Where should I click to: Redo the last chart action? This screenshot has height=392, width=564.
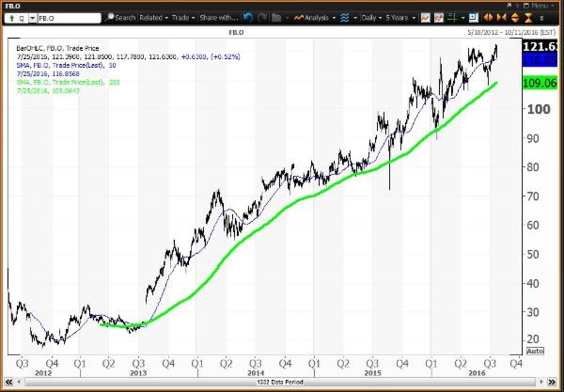point(262,18)
